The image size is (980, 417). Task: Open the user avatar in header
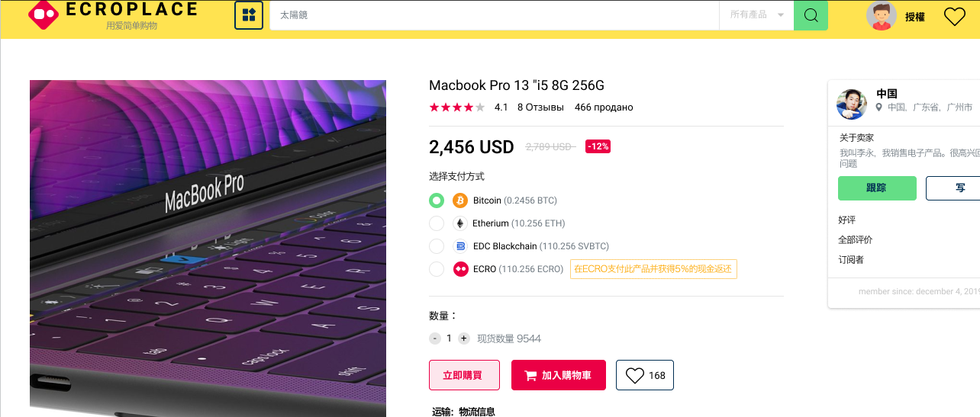882,16
